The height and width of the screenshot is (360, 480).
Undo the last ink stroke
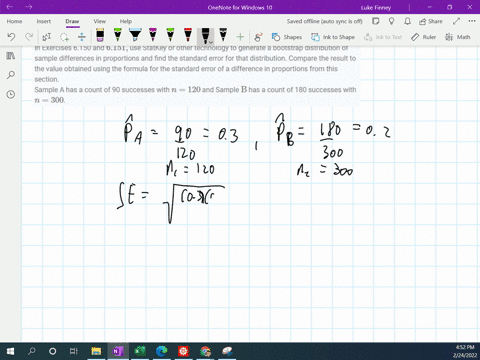click(11, 37)
